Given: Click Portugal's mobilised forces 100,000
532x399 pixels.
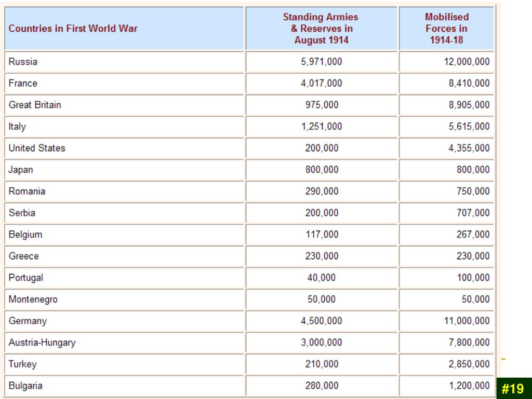Looking at the screenshot, I should pos(473,277).
